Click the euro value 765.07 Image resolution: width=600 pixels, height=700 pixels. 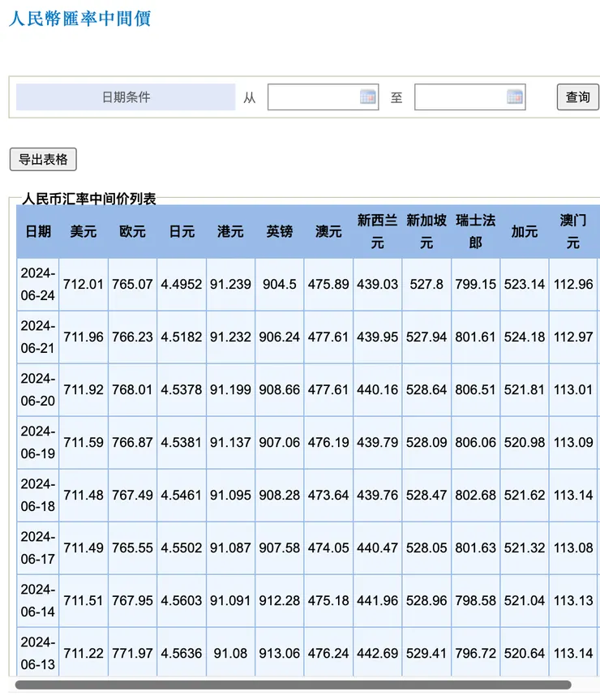(132, 284)
